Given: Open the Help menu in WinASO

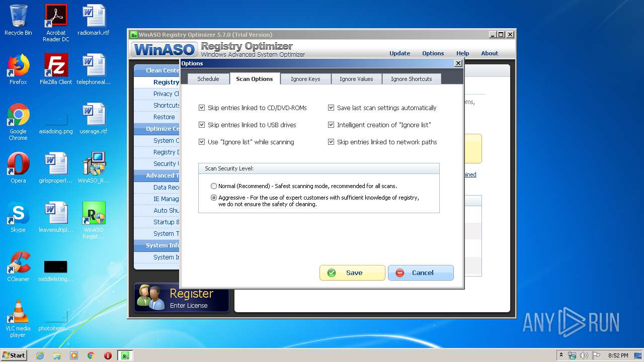Looking at the screenshot, I should pyautogui.click(x=463, y=53).
